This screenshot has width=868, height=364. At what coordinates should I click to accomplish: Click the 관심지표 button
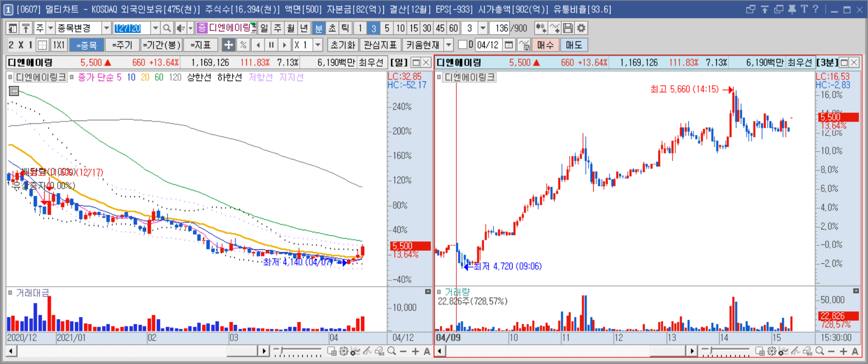[380, 45]
